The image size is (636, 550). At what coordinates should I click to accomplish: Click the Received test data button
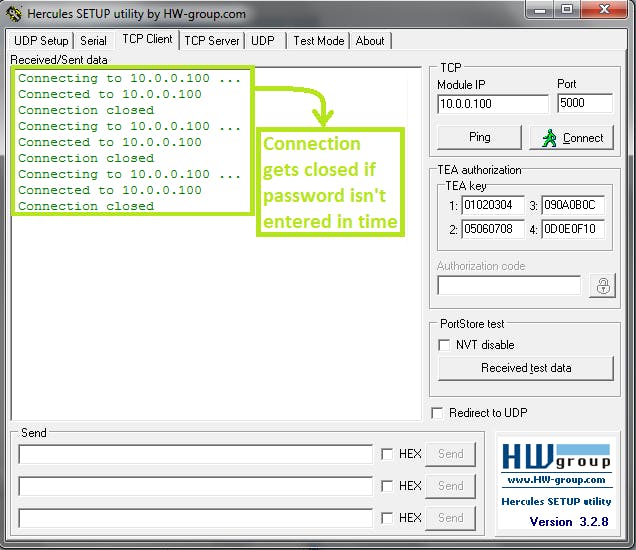click(x=526, y=368)
